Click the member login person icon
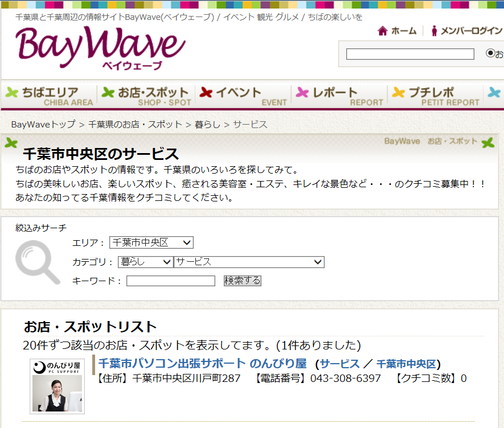 [x=435, y=31]
